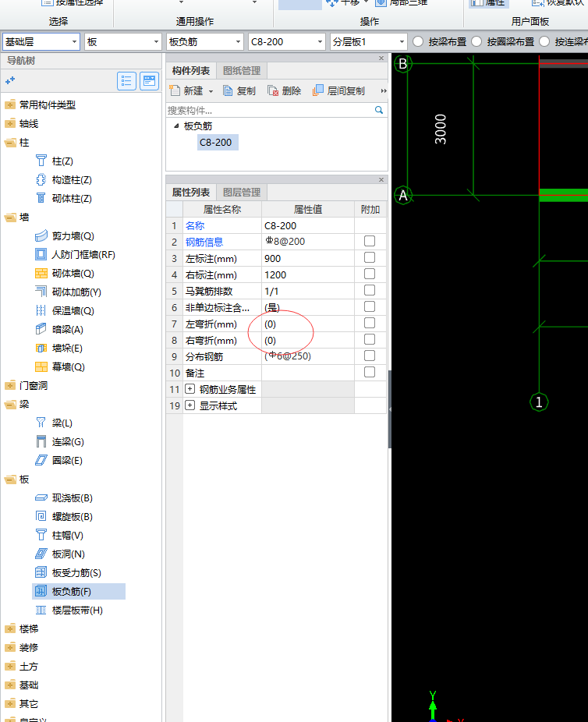Select 楼层板带(H) item
588x722 pixels.
click(77, 610)
